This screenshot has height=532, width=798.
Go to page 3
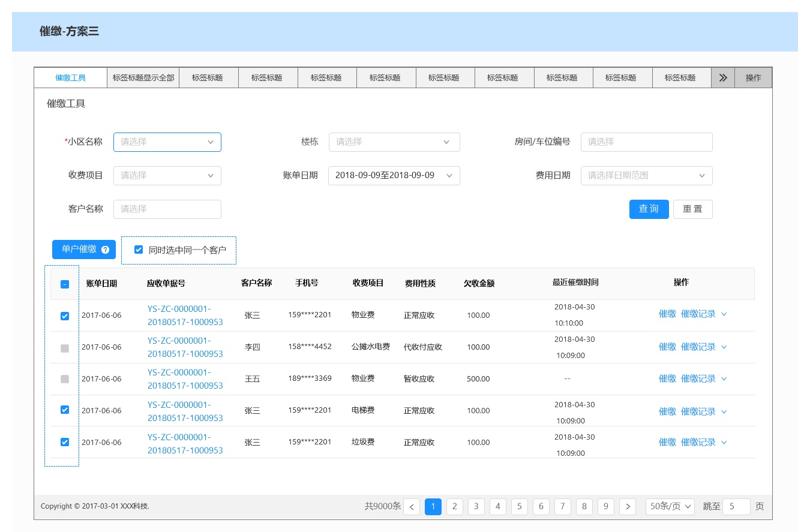476,507
